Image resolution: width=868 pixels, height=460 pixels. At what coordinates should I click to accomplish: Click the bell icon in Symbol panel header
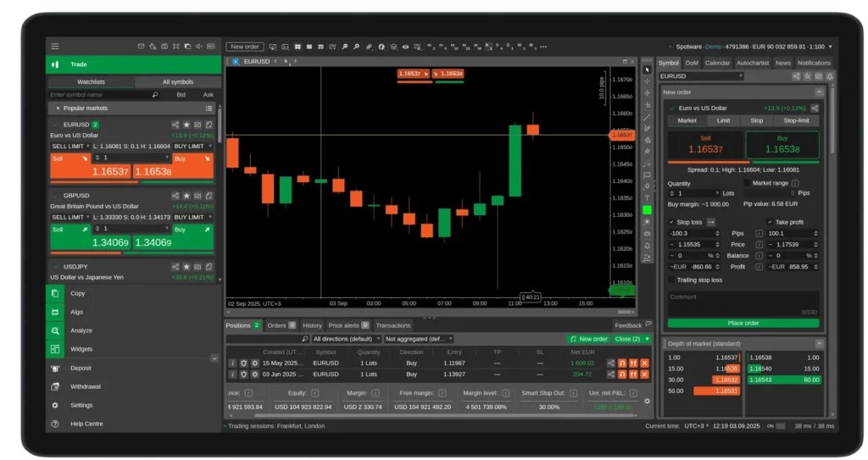830,76
